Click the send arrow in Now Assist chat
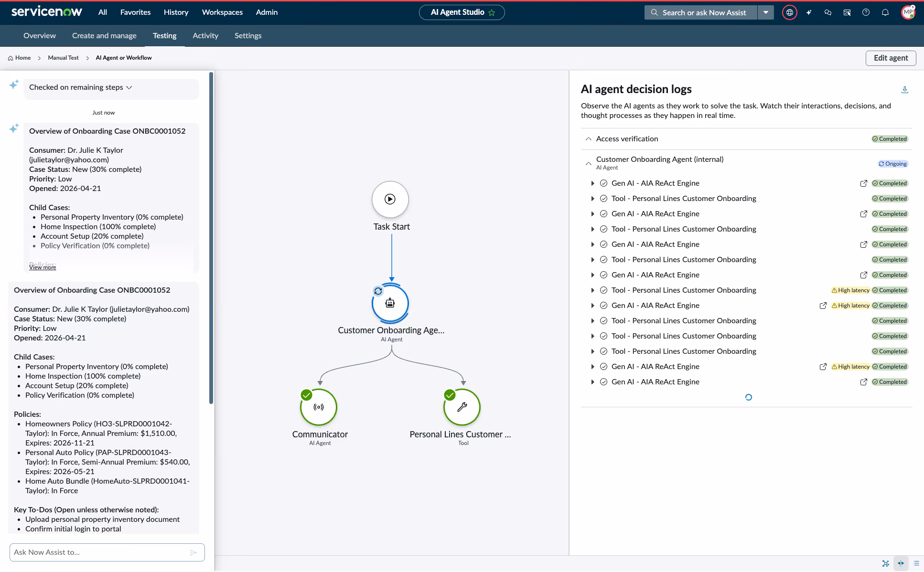The height and width of the screenshot is (572, 924). tap(193, 552)
